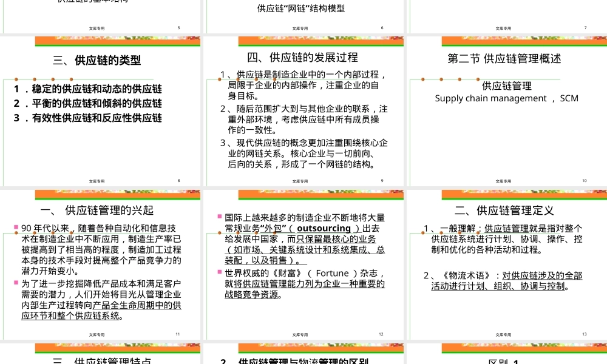
Task: Click item 3 starting 现代供应链的概念
Action: tap(304, 153)
